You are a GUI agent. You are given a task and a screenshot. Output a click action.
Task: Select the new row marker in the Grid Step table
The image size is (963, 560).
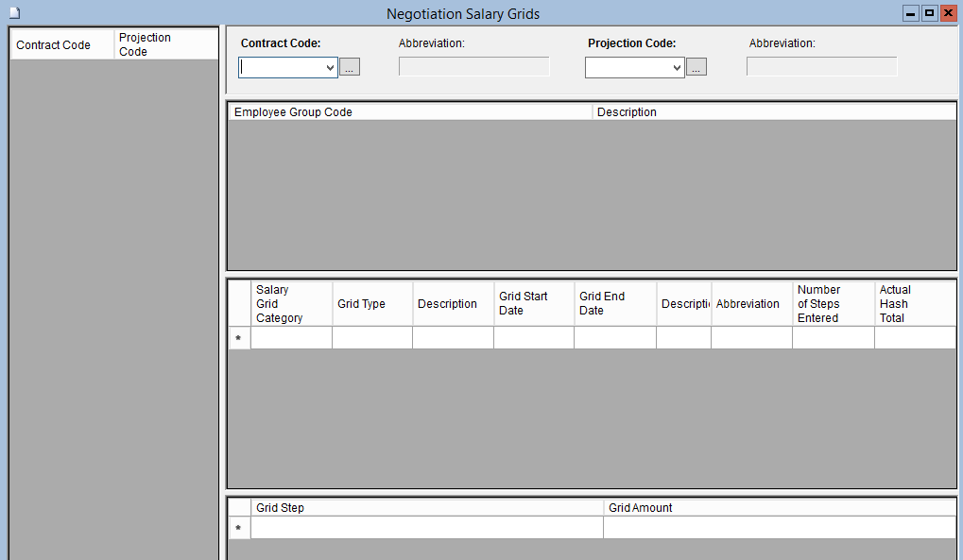click(x=239, y=528)
